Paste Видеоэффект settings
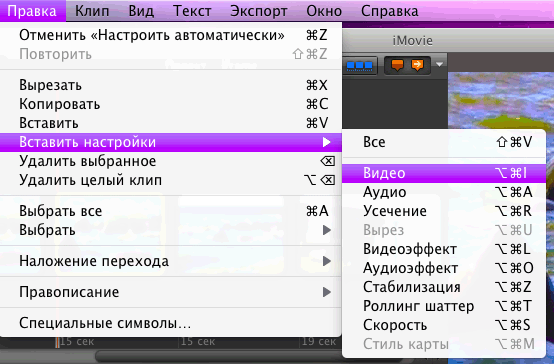 (x=444, y=249)
